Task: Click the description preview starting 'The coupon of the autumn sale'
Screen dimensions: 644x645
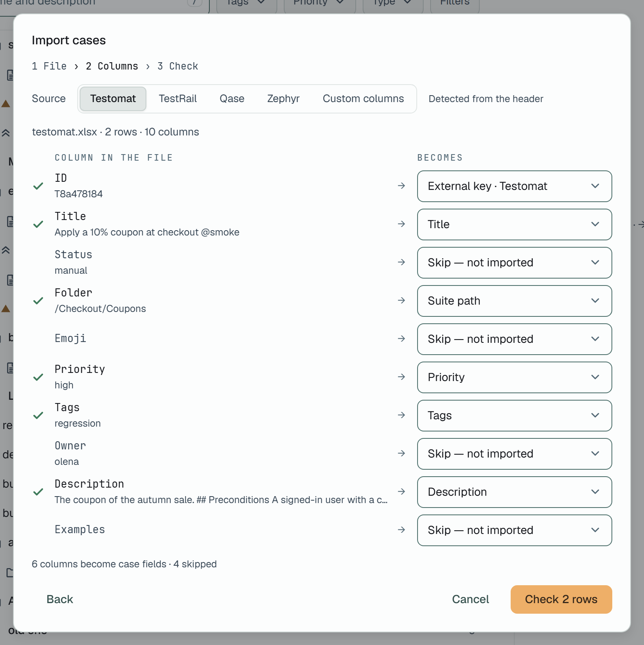Action: click(x=221, y=500)
